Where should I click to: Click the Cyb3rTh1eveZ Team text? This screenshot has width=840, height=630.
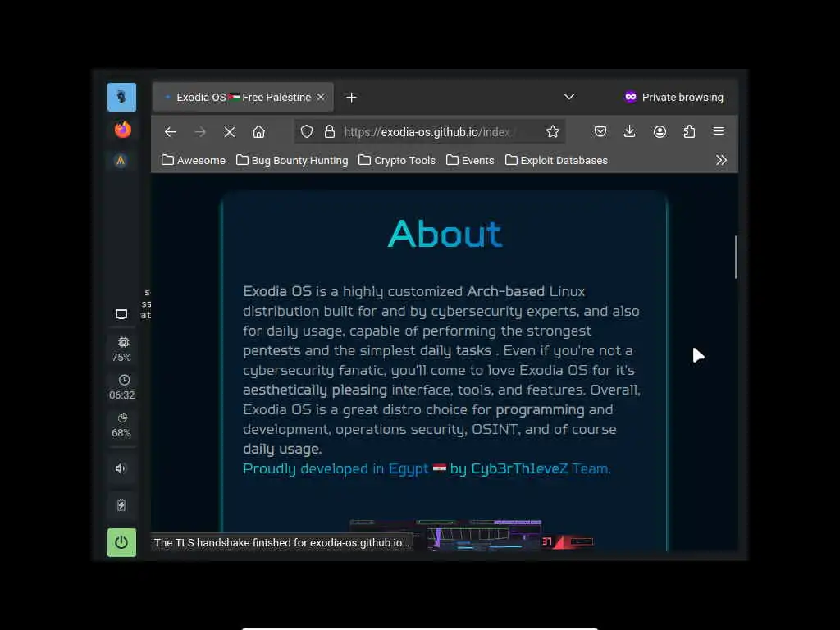click(541, 468)
